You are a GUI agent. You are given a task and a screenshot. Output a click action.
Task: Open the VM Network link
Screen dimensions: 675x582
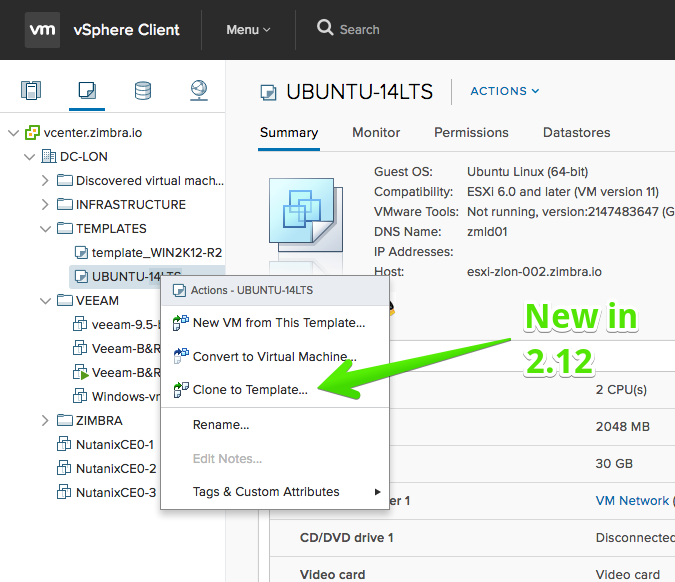pyautogui.click(x=632, y=501)
